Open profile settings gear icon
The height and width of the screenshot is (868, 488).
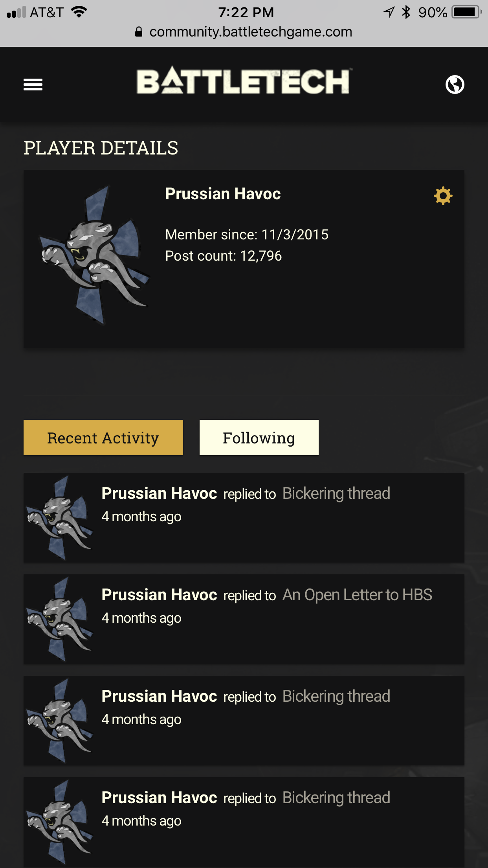click(x=443, y=196)
